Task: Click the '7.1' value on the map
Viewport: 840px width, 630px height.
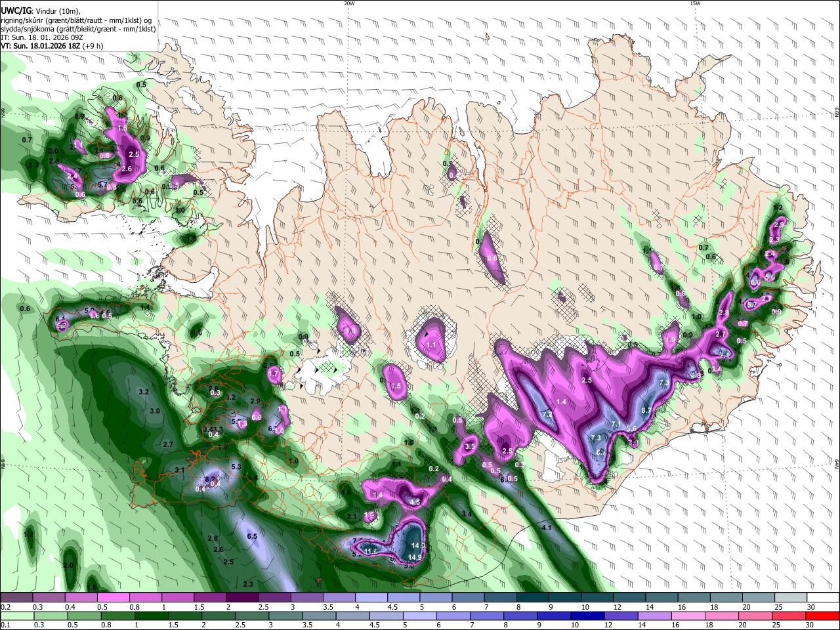Action: [616, 425]
